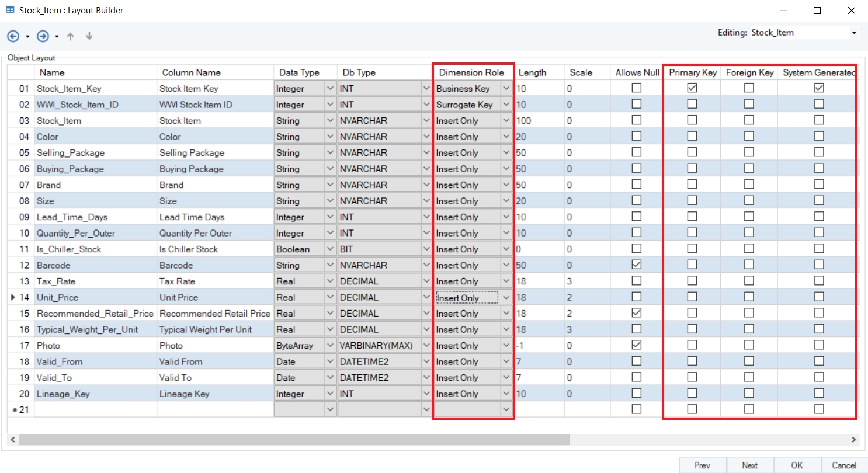The image size is (868, 473).
Task: Open the Editing Stock_Item dropdown
Action: 854,33
